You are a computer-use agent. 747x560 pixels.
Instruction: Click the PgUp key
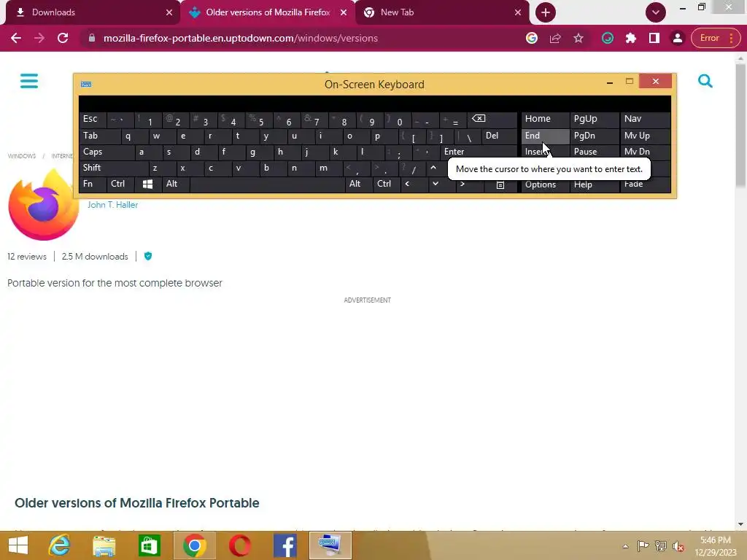[x=595, y=119]
